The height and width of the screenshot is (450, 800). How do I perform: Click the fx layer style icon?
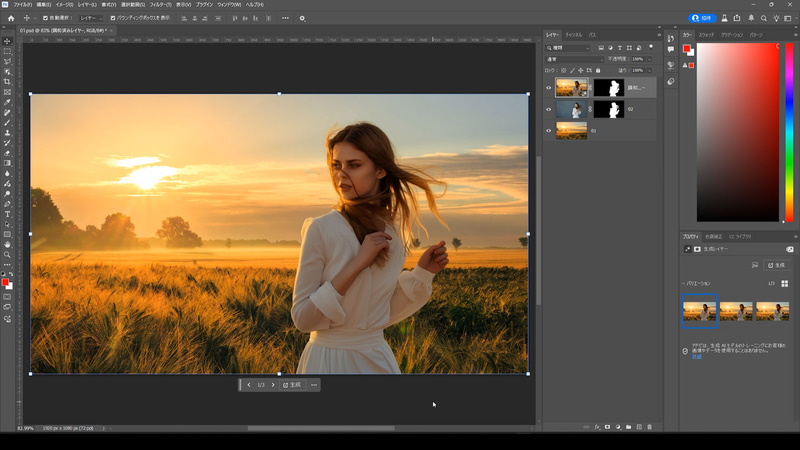[596, 427]
